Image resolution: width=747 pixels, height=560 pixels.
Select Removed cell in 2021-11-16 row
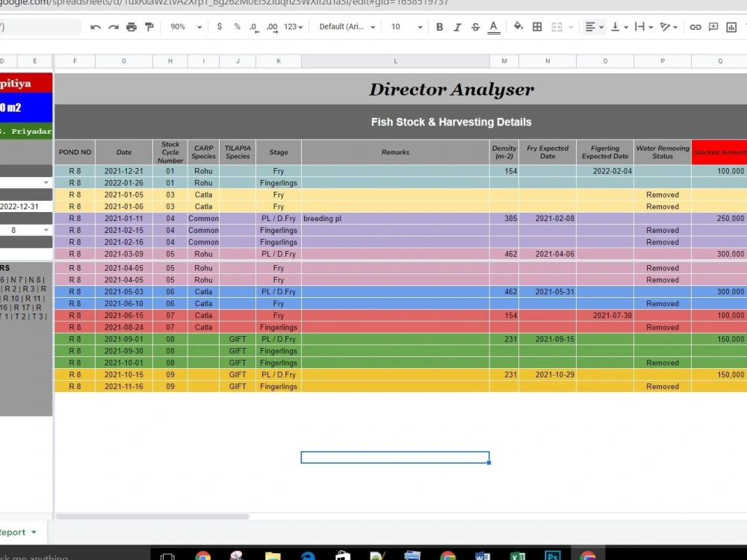[x=663, y=387]
